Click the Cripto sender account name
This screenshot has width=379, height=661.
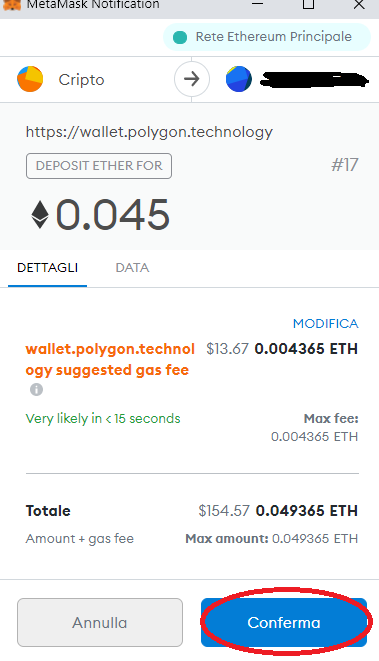[x=81, y=80]
